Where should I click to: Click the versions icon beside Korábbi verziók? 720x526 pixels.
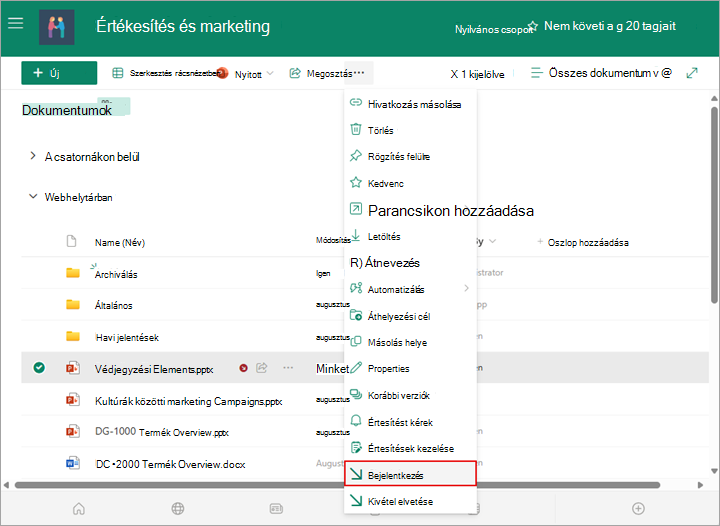coord(356,394)
